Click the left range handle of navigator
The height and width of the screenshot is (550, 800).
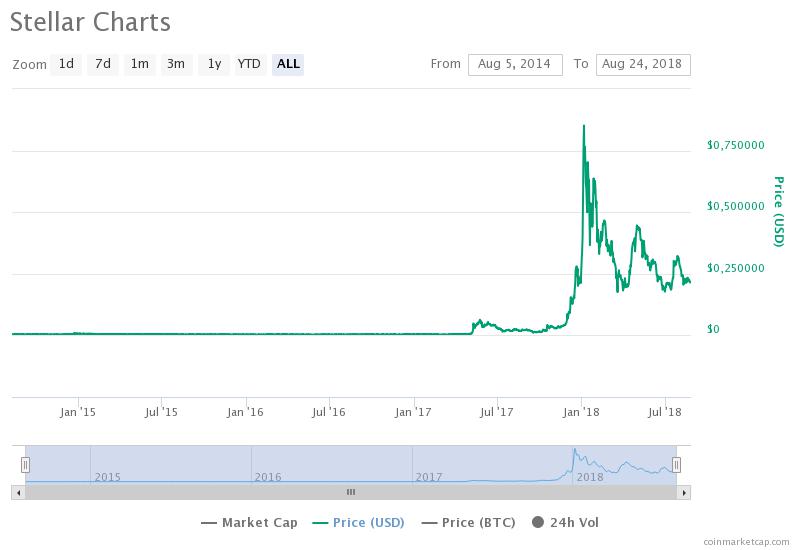[25, 465]
